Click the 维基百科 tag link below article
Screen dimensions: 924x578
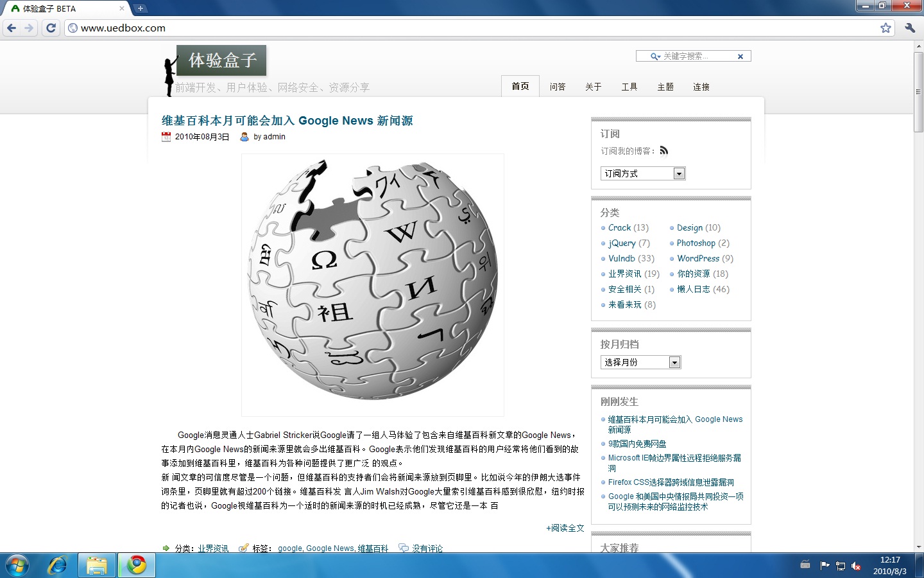pos(373,548)
